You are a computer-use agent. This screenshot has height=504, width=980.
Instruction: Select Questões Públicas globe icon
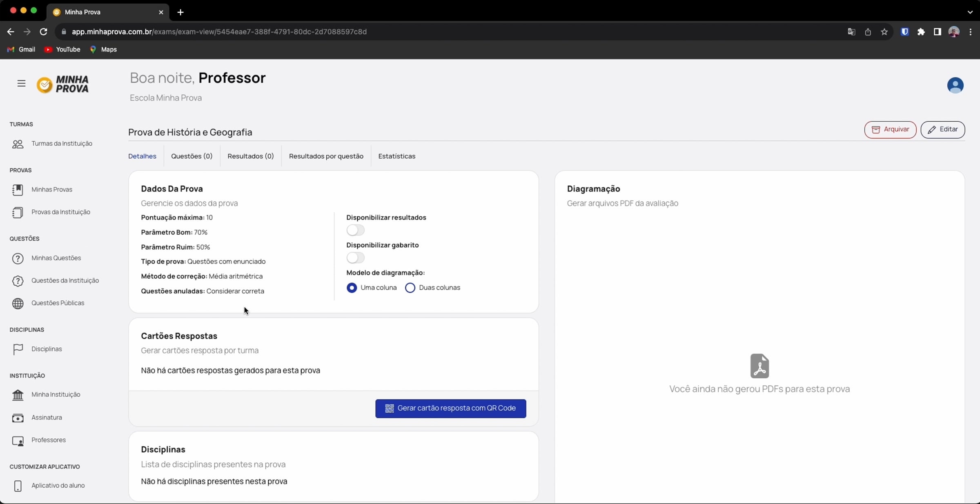[x=18, y=303]
